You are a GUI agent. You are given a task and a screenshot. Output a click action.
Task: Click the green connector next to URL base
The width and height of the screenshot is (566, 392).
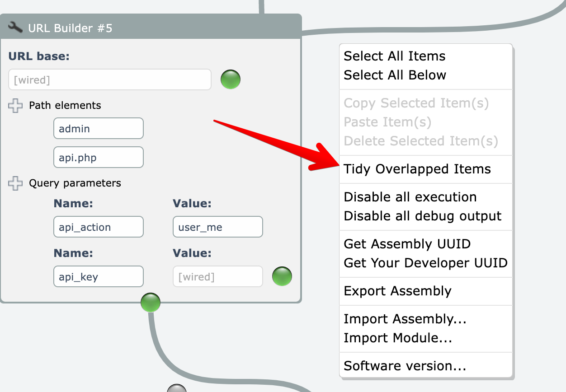(231, 79)
